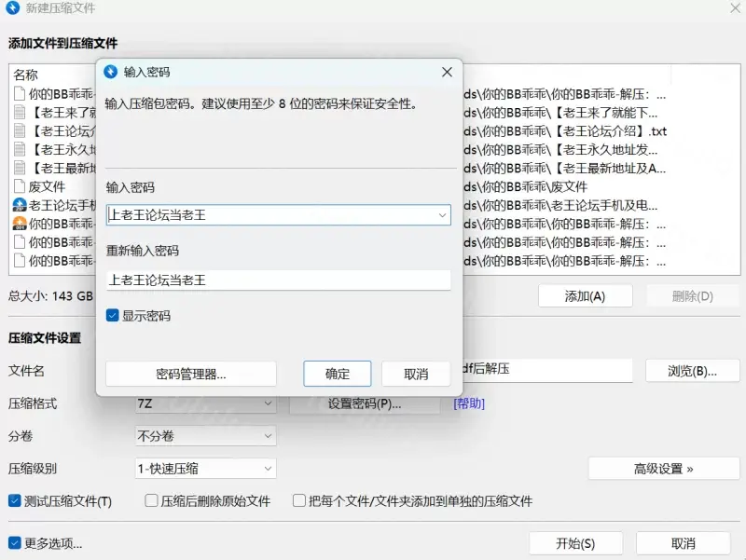Image resolution: width=746 pixels, height=560 pixels.
Task: Click the file icon of the last 你的BB乖乖 row
Action: point(20,261)
